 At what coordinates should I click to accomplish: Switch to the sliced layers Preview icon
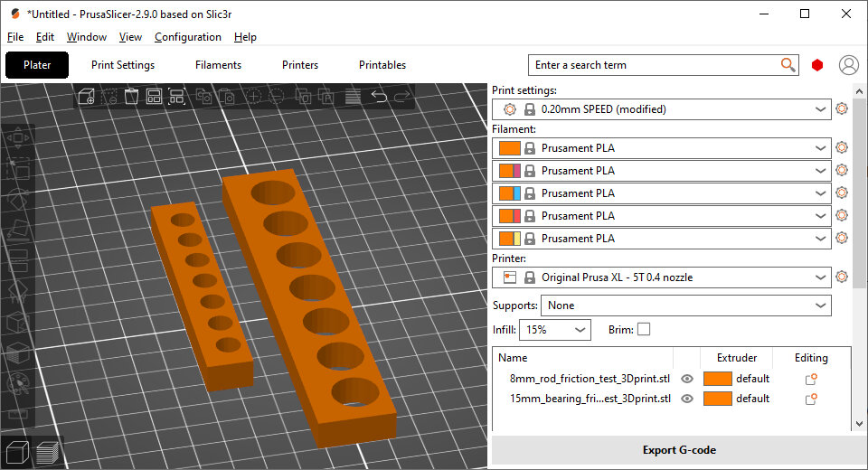48,452
